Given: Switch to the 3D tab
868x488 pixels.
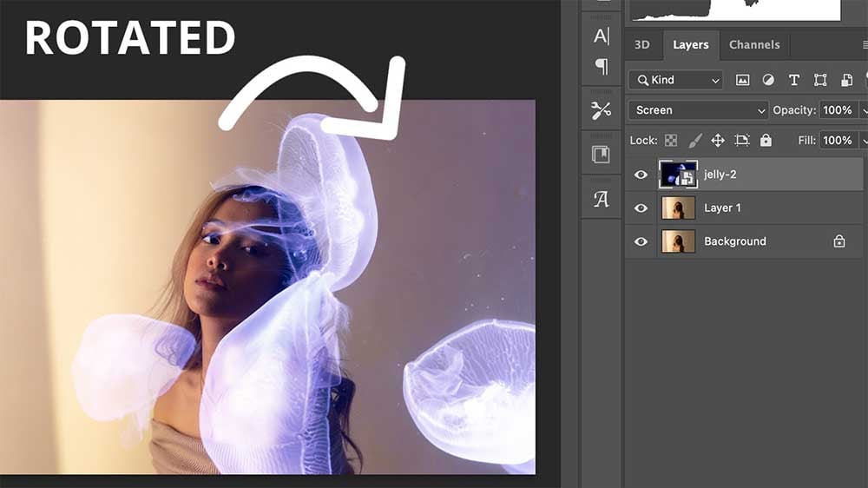Looking at the screenshot, I should coord(642,45).
